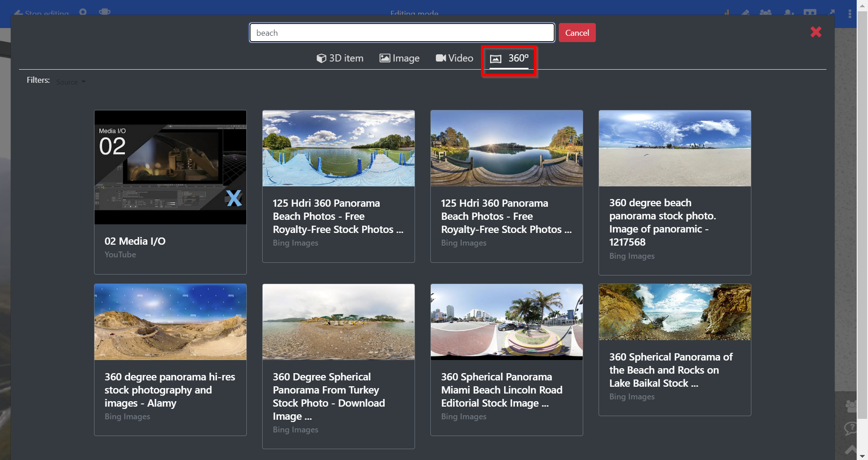Click the 1217568 beach panorama title
The width and height of the screenshot is (868, 460).
662,223
